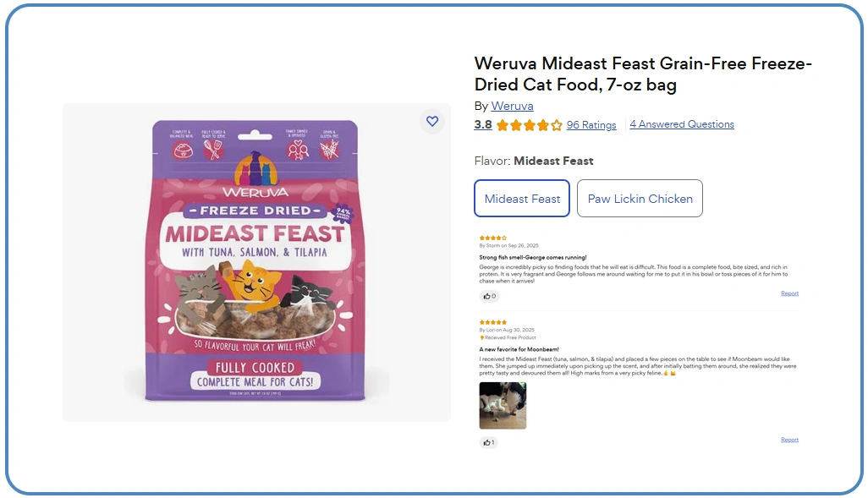
Task: Click review title "Strong fish smell-George comes running!"
Action: tap(532, 257)
